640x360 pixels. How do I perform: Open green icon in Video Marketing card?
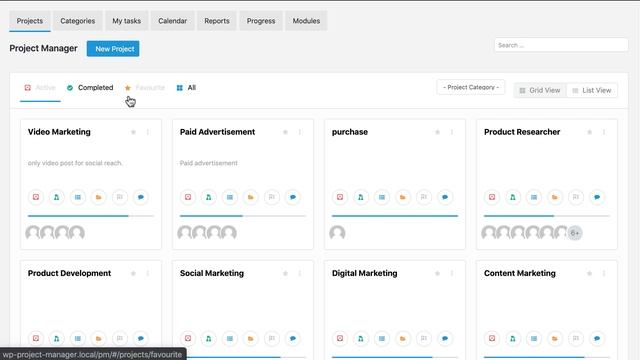57,197
